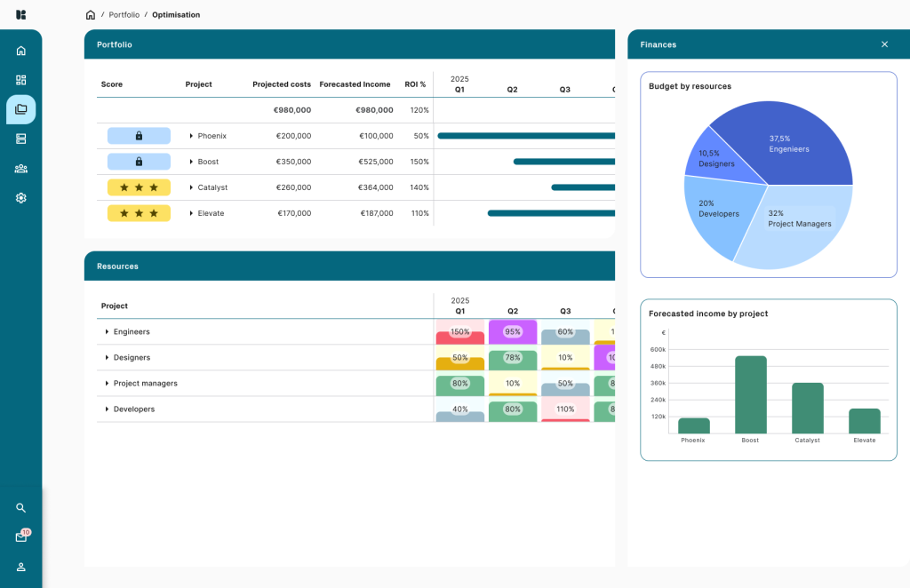Click Portfolio in the breadcrumb
This screenshot has height=588, width=910.
[124, 15]
